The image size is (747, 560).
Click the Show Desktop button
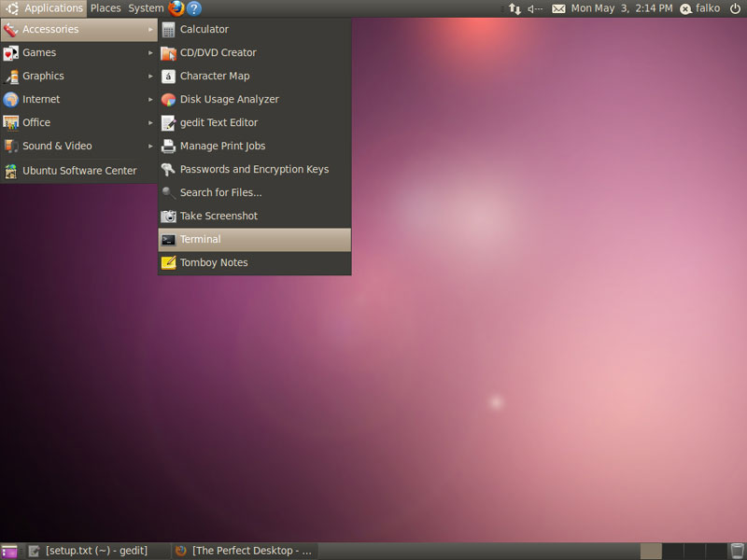pyautogui.click(x=9, y=551)
